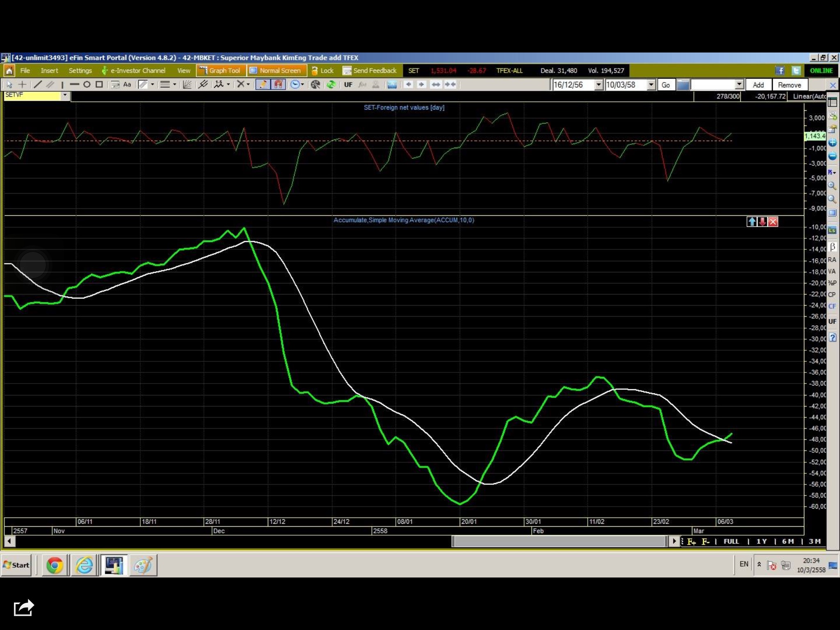Click the horizontal chart scrollbar thumb

[x=559, y=541]
